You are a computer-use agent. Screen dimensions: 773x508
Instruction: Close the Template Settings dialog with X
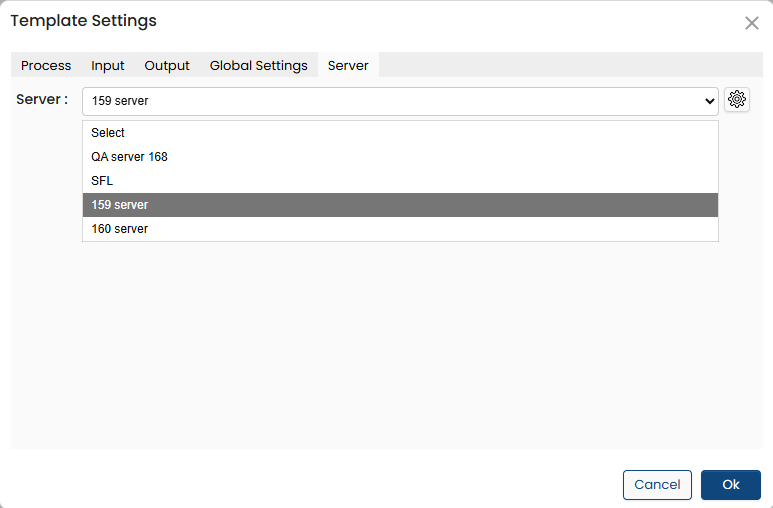coord(752,23)
